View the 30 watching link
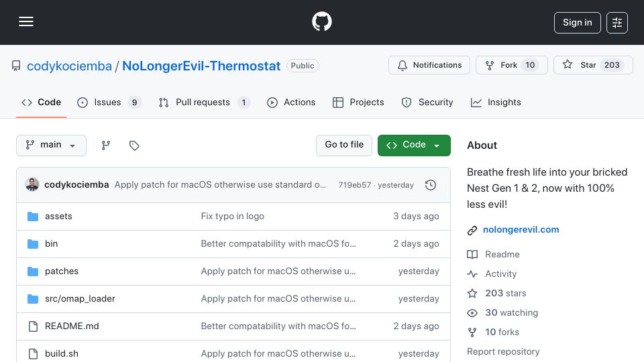This screenshot has width=644, height=362. [511, 313]
